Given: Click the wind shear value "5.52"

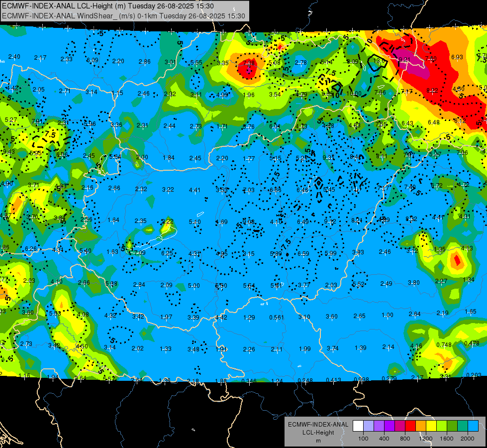Looking at the screenshot, I should tap(359, 284).
